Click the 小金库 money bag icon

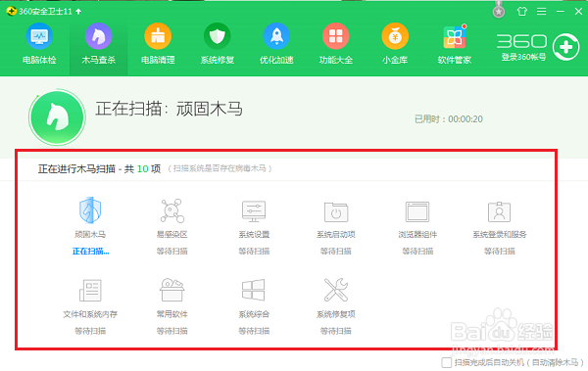click(395, 36)
